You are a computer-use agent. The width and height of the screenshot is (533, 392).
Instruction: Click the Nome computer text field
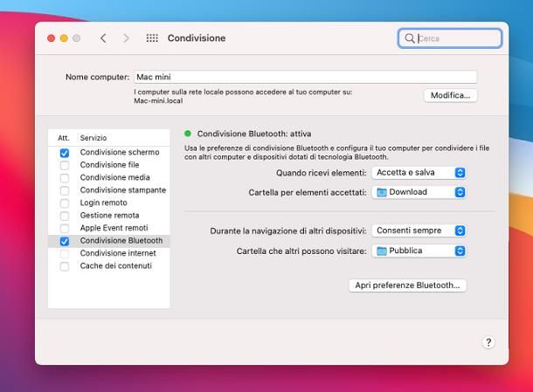[x=305, y=77]
